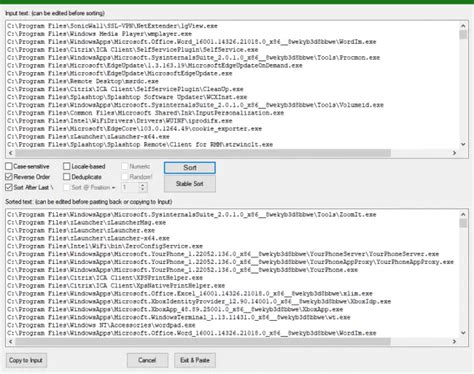Increase the sort position spinner value
The height and width of the screenshot is (374, 474).
pyautogui.click(x=143, y=185)
